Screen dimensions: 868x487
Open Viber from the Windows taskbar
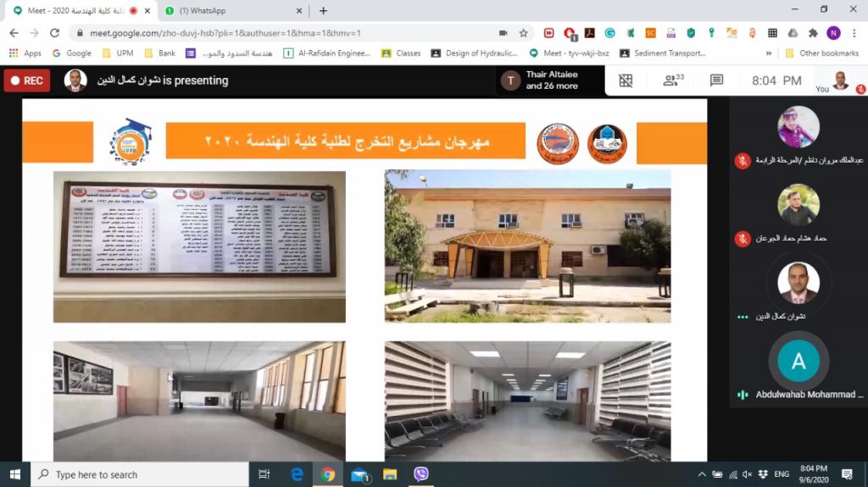pyautogui.click(x=421, y=474)
